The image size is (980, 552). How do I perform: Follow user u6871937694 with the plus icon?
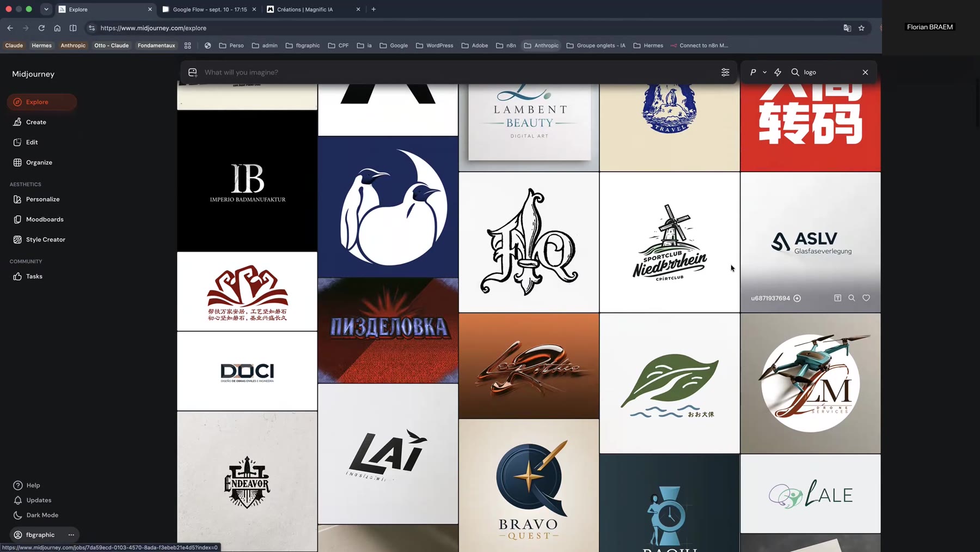click(797, 299)
